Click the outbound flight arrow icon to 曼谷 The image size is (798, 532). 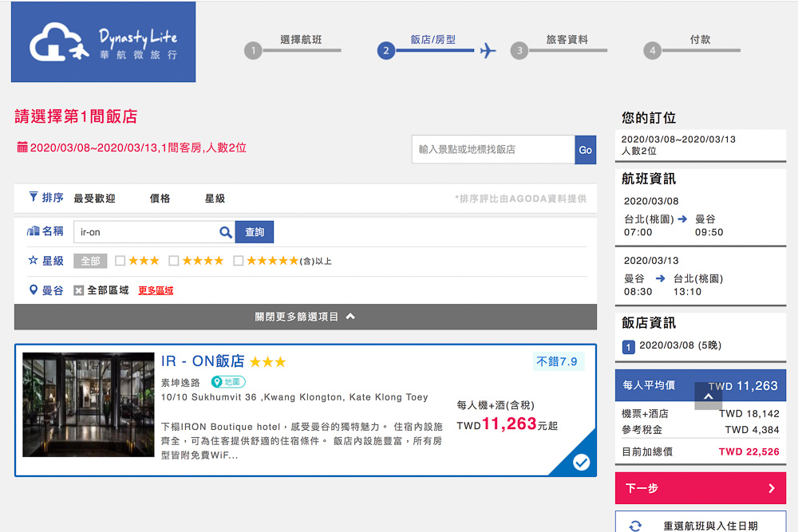[682, 219]
